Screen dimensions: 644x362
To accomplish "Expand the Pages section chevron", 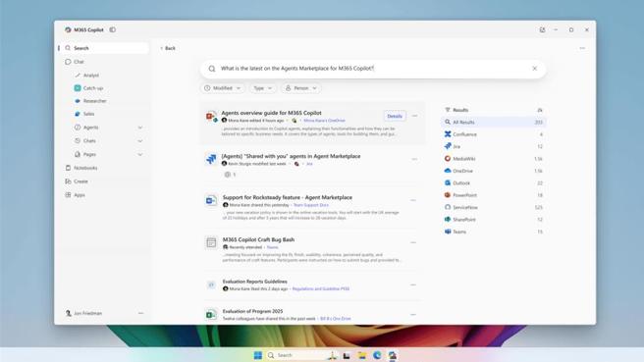I will tap(140, 155).
